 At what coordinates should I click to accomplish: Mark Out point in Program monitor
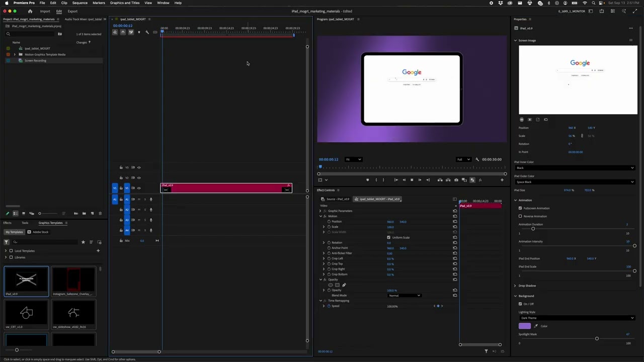383,180
